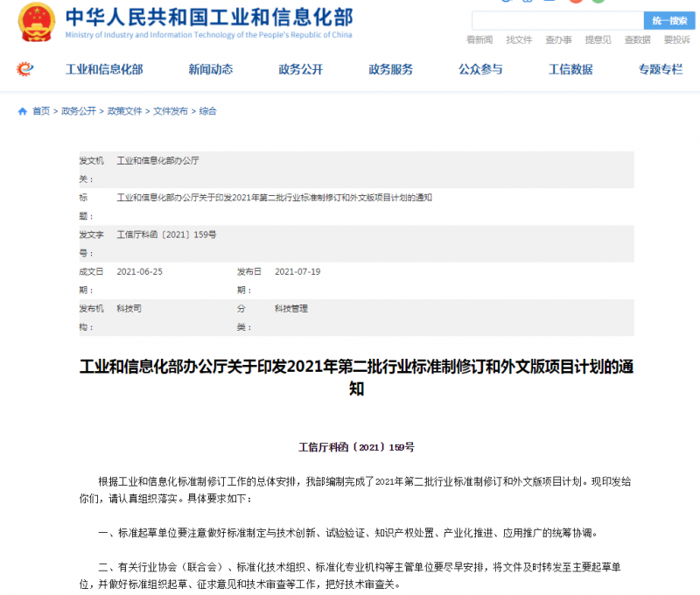The height and width of the screenshot is (595, 700).
Task: Click 政务公开 in the breadcrumb trail
Action: [x=79, y=111]
